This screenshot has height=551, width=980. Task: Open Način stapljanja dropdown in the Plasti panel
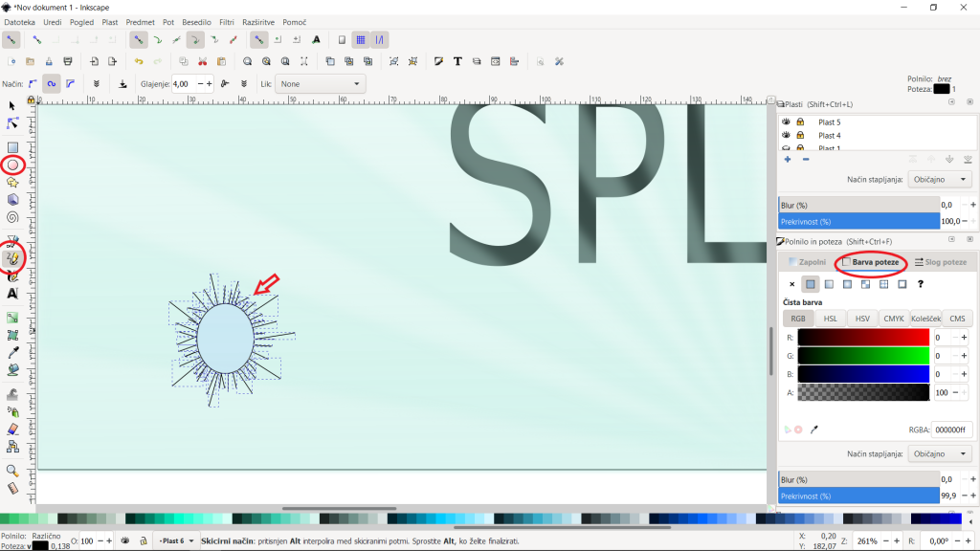940,179
